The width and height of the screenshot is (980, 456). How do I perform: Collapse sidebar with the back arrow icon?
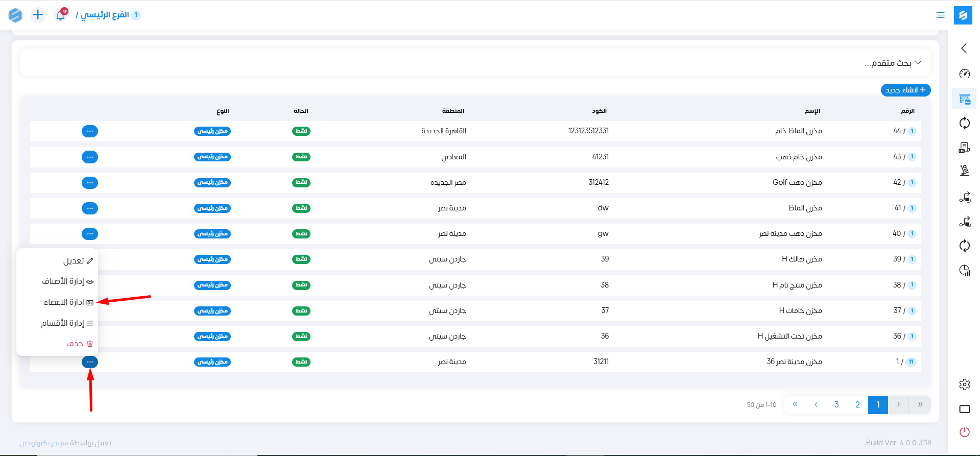pyautogui.click(x=964, y=48)
